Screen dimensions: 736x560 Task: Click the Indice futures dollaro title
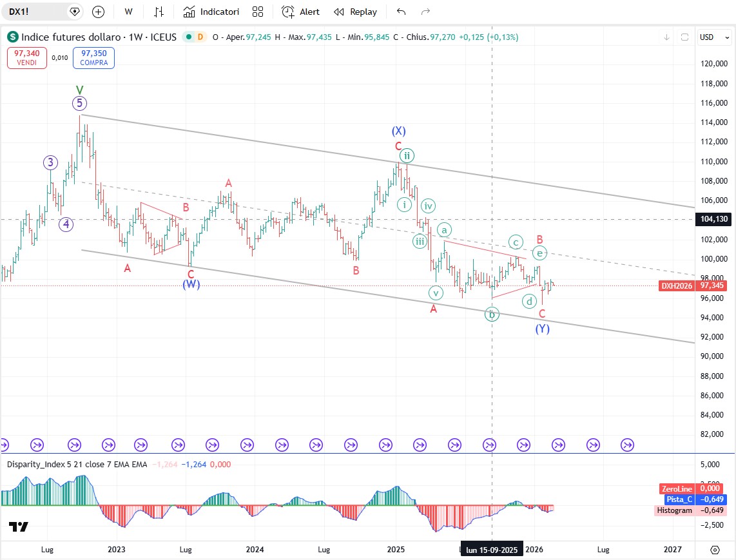tap(99, 37)
